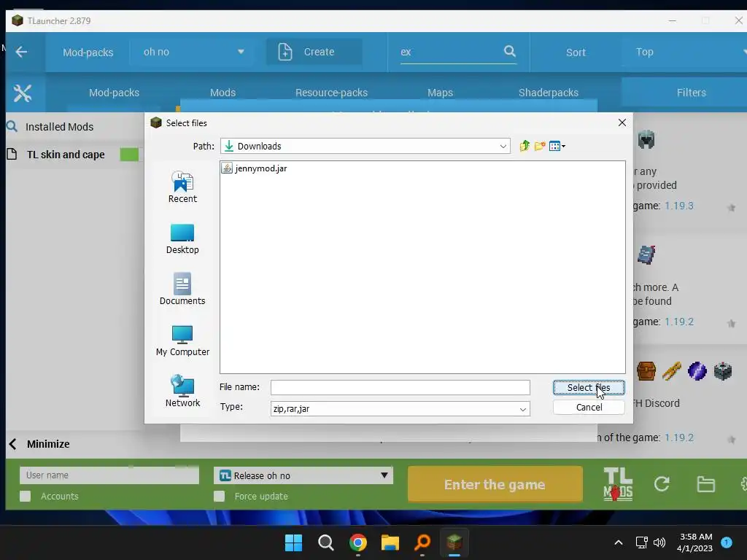Open notification badge in system tray
Image resolution: width=747 pixels, height=560 pixels.
727,542
